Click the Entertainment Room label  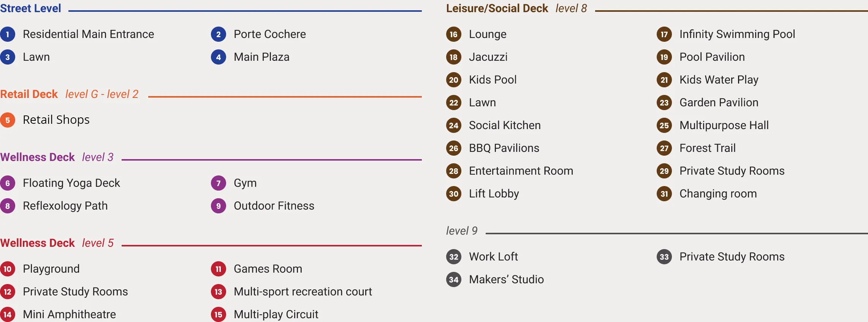pos(521,171)
